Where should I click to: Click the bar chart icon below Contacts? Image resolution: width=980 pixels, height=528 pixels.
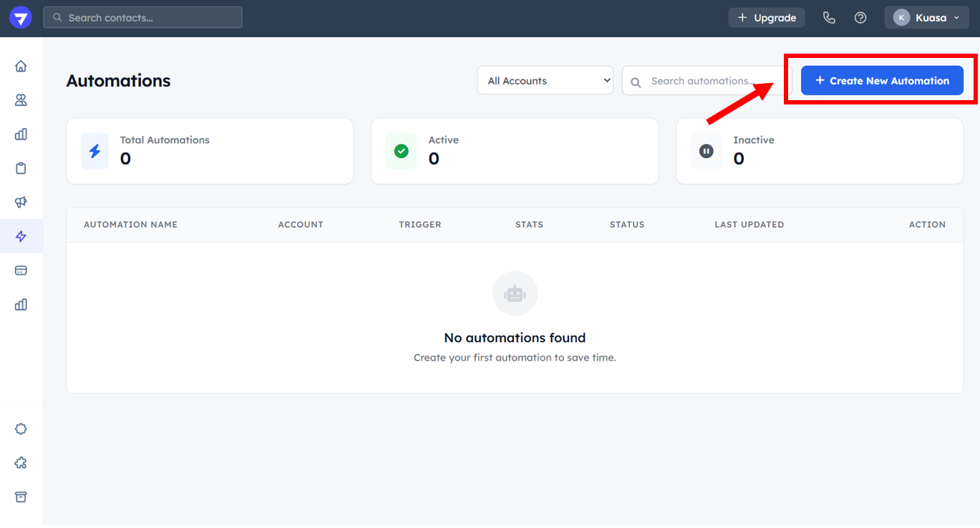[21, 134]
